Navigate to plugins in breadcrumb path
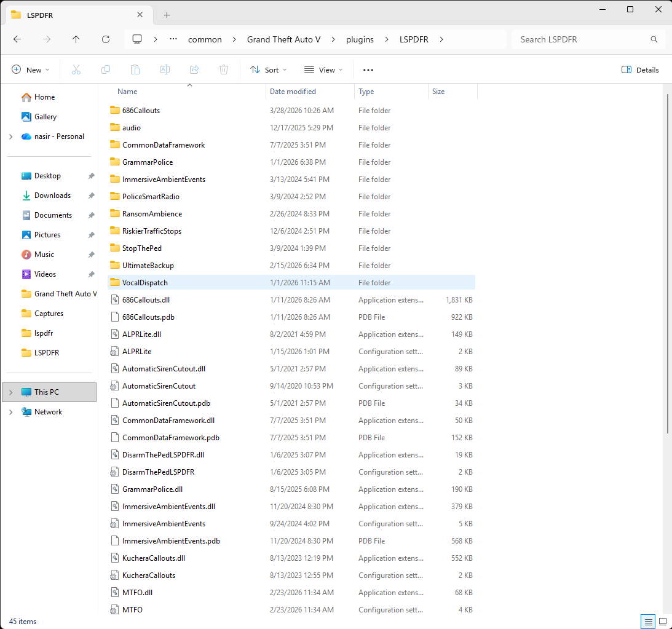The height and width of the screenshot is (629, 672). coord(360,39)
